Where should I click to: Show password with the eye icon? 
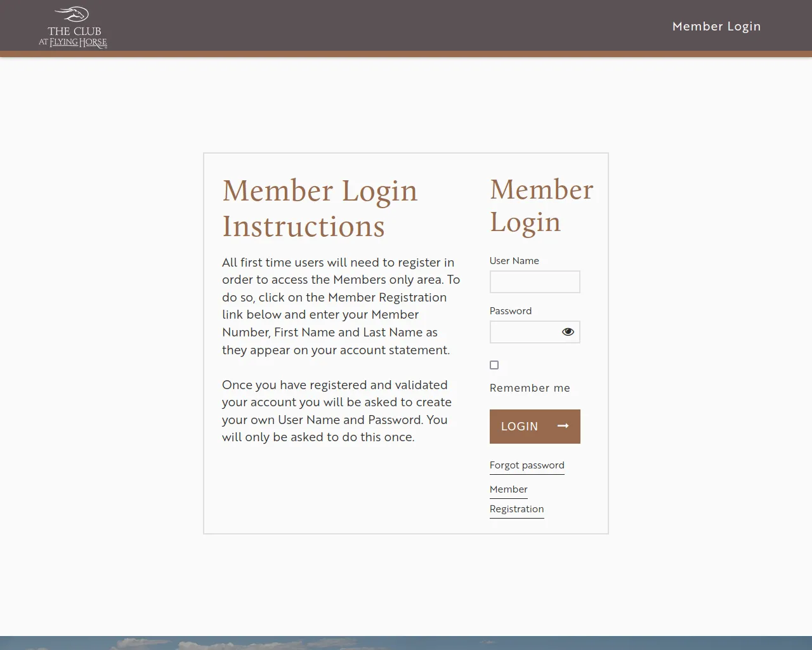(568, 332)
